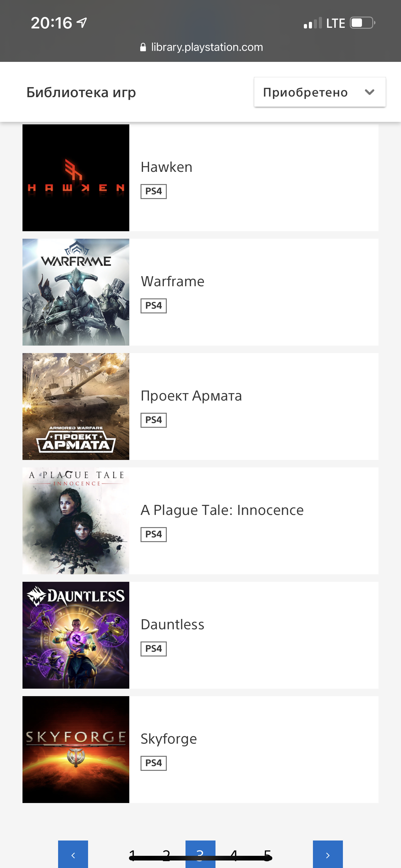Open A Plague Tale cover image
The width and height of the screenshot is (401, 868).
(x=76, y=521)
